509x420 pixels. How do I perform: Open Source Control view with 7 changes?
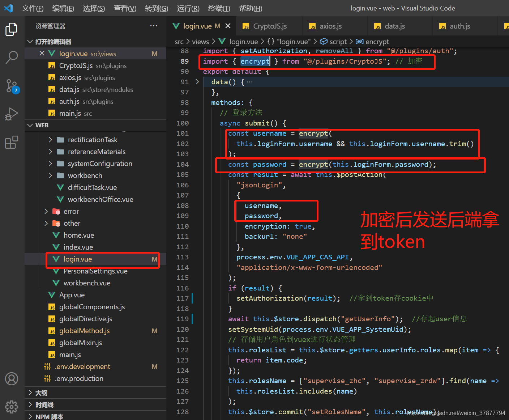(x=12, y=86)
